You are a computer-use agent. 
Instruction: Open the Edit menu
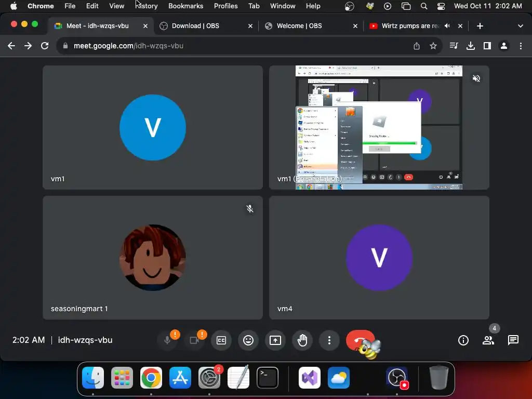92,6
